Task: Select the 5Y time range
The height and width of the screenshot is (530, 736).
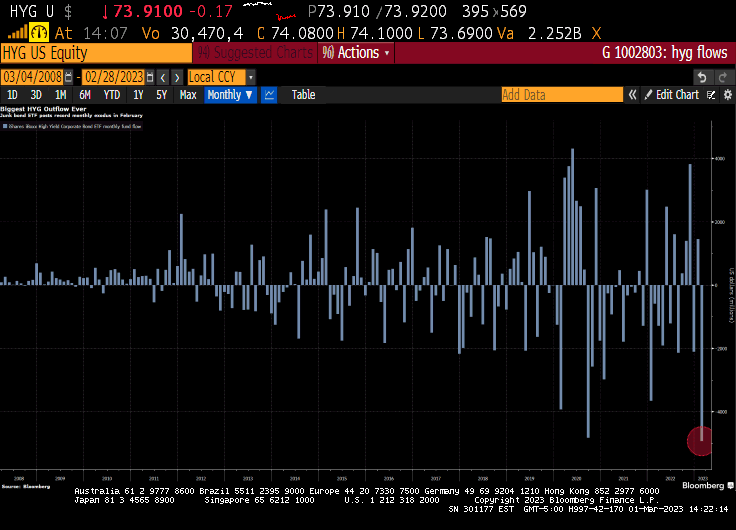Action: click(162, 95)
